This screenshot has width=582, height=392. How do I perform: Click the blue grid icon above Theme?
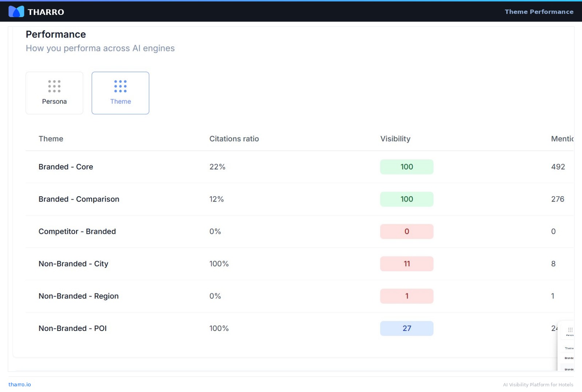pyautogui.click(x=120, y=86)
